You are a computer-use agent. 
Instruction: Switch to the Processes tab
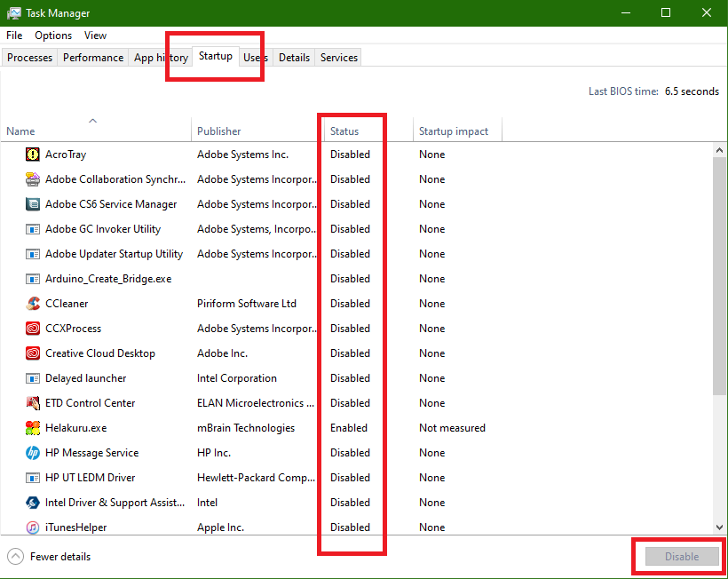(29, 58)
